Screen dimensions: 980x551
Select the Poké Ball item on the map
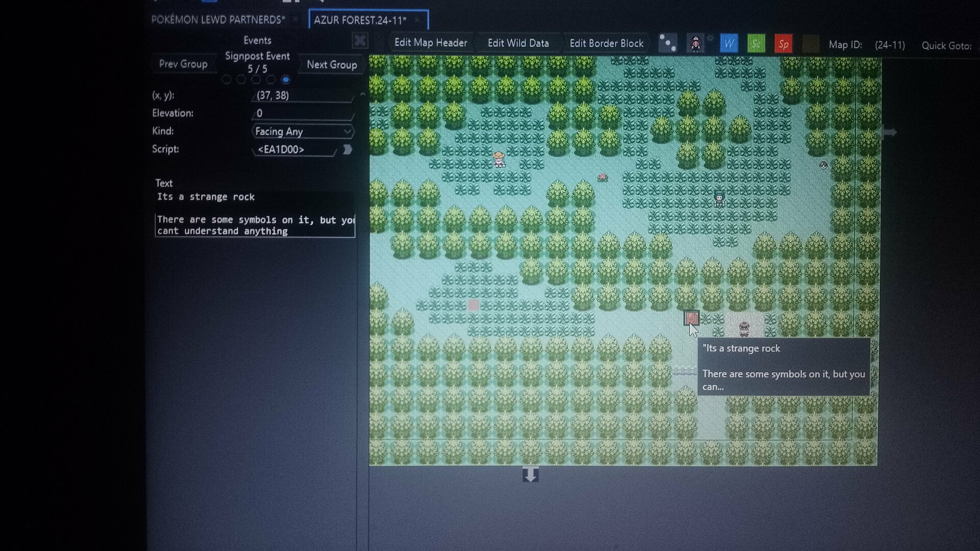coord(823,165)
